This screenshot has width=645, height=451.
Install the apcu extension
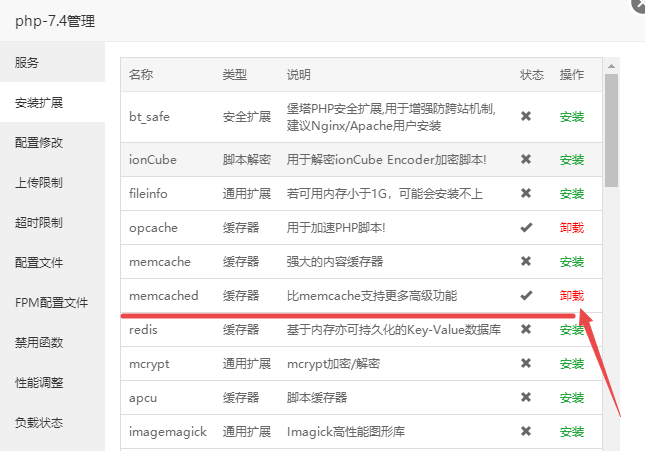(x=572, y=398)
